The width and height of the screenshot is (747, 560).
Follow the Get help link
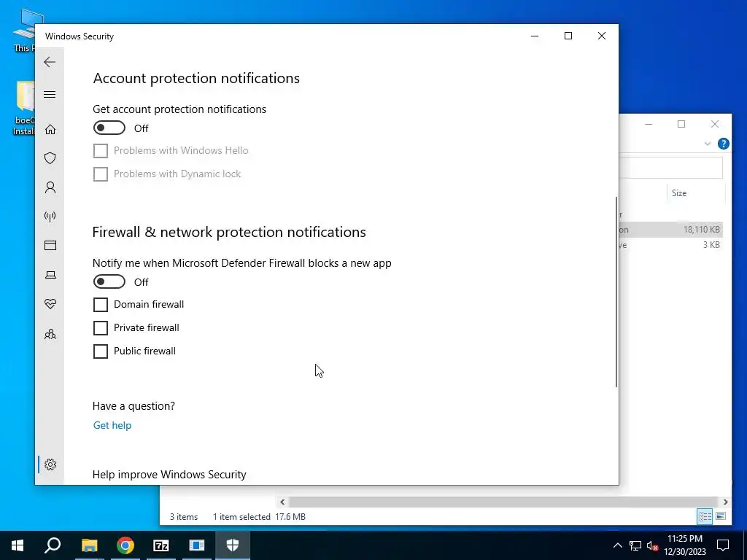(112, 425)
